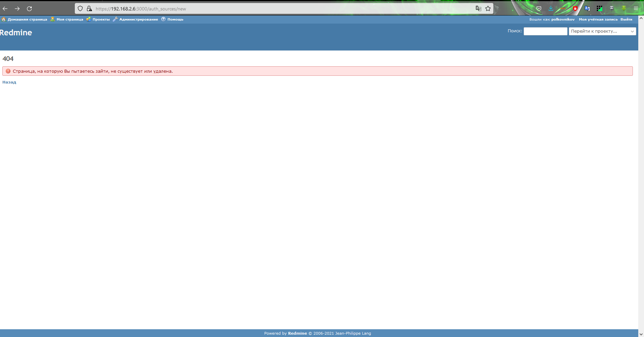The width and height of the screenshot is (644, 337).
Task: Open Помощь menu item
Action: tap(175, 20)
